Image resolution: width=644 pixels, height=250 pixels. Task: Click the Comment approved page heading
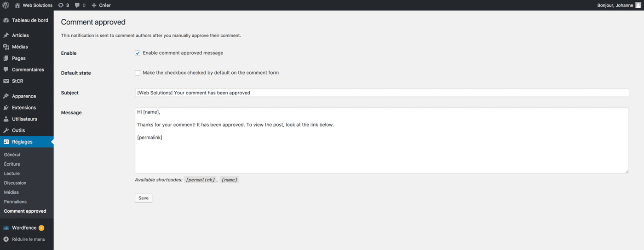point(93,22)
